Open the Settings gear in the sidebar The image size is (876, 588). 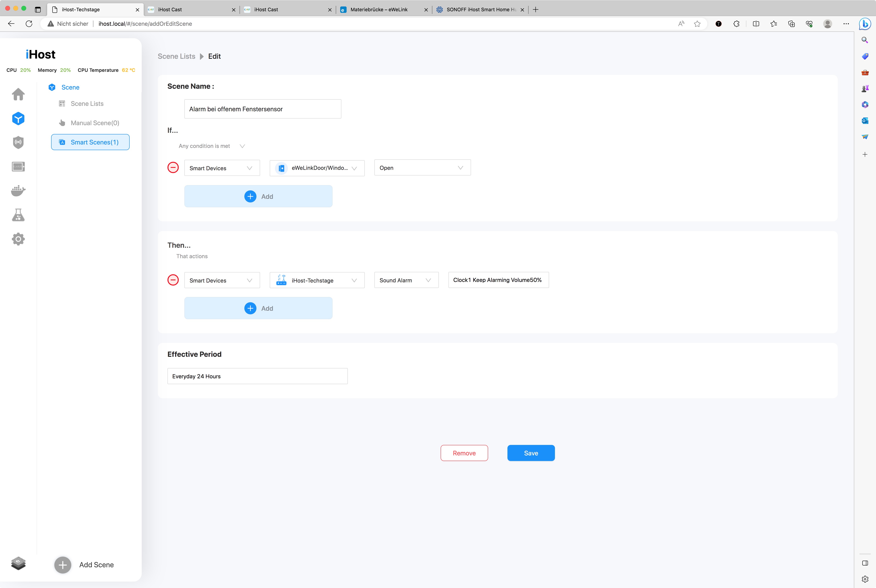click(x=18, y=239)
